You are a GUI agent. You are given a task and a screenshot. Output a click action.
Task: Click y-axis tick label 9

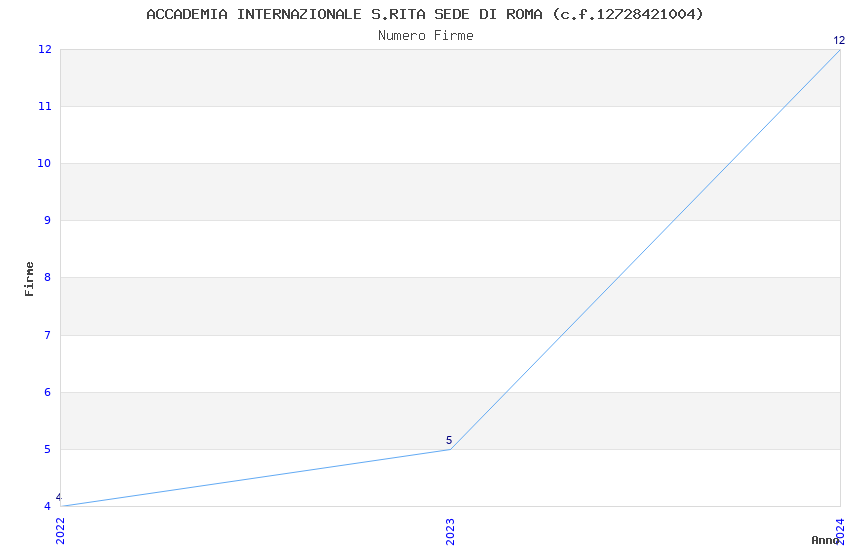pyautogui.click(x=48, y=220)
